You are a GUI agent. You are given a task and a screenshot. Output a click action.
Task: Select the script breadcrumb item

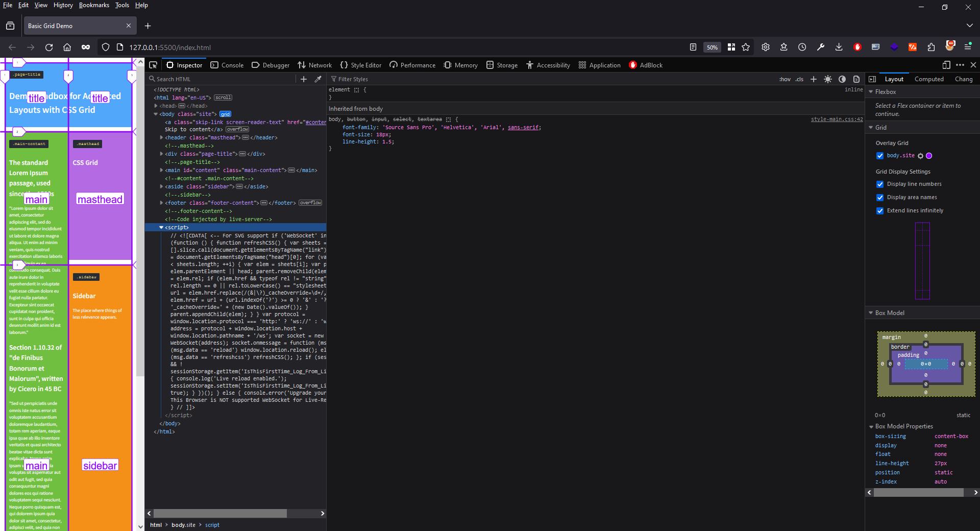click(x=212, y=525)
